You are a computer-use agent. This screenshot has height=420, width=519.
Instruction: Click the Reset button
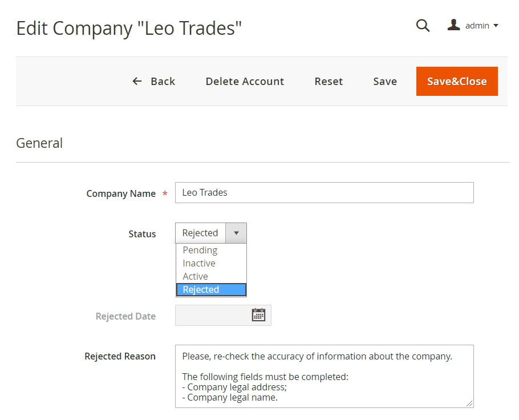point(329,81)
